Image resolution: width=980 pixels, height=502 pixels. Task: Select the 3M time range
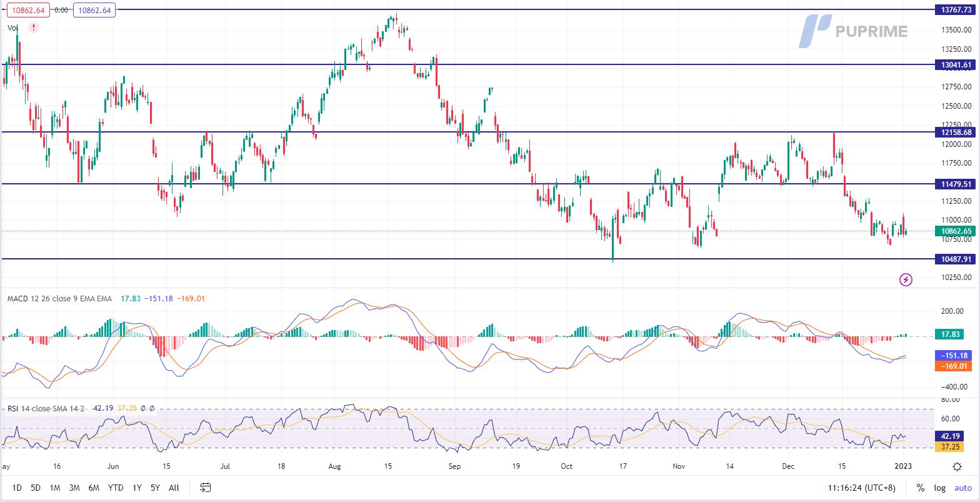74,488
